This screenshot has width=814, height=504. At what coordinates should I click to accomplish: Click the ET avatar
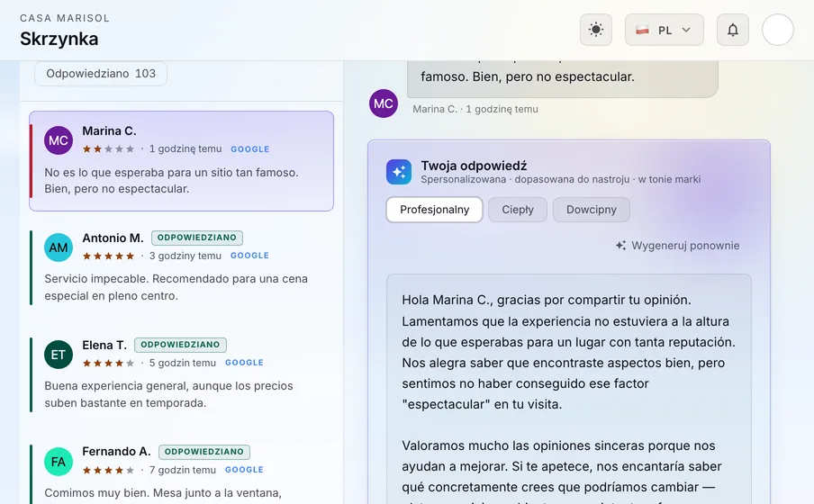59,355
